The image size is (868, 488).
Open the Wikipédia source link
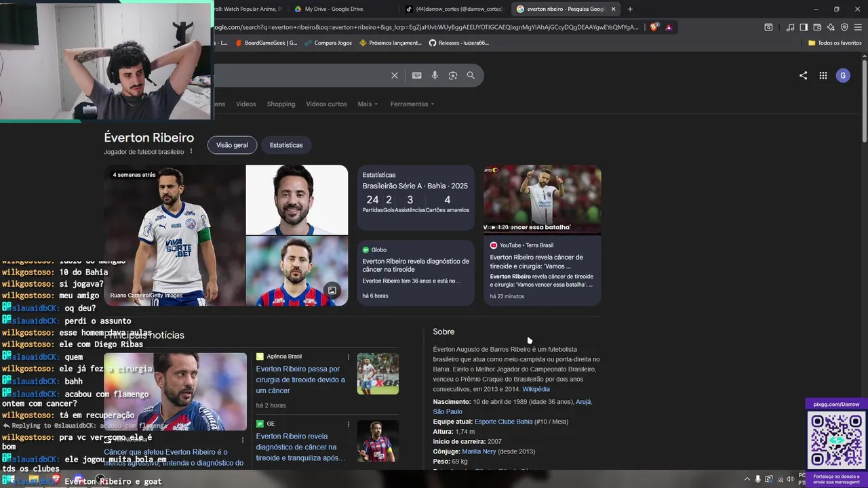click(x=536, y=389)
